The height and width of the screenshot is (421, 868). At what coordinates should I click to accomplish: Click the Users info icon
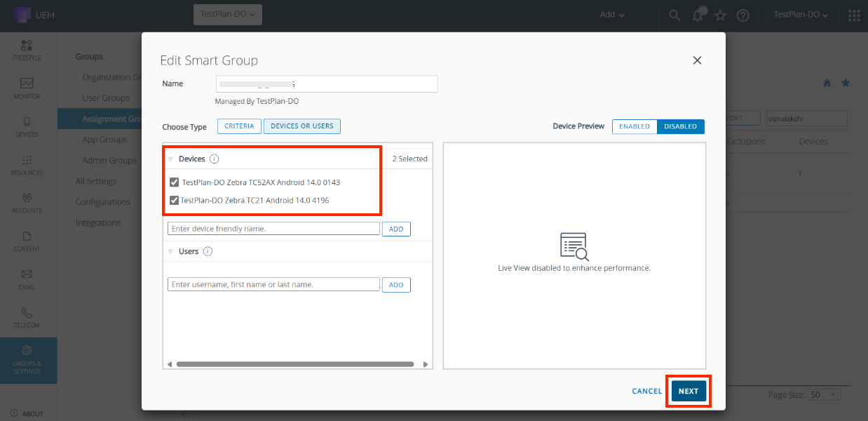click(x=208, y=251)
